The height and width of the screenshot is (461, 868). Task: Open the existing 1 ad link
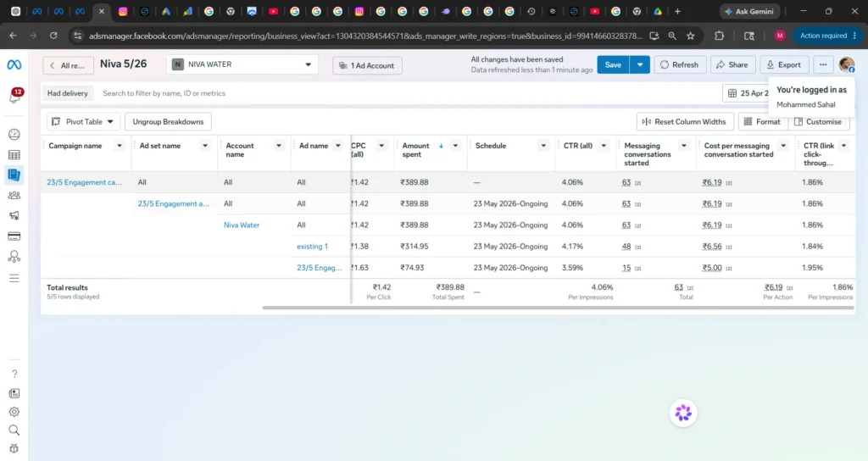click(x=312, y=247)
